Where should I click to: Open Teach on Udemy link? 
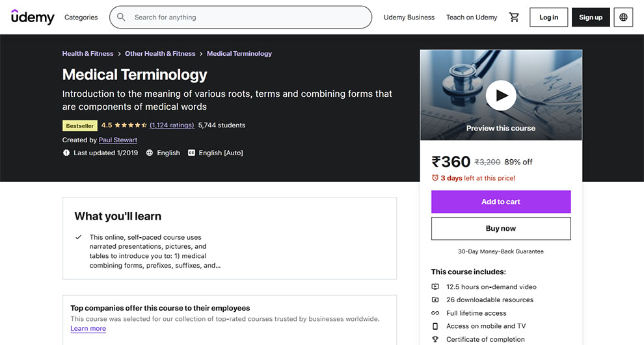click(472, 18)
